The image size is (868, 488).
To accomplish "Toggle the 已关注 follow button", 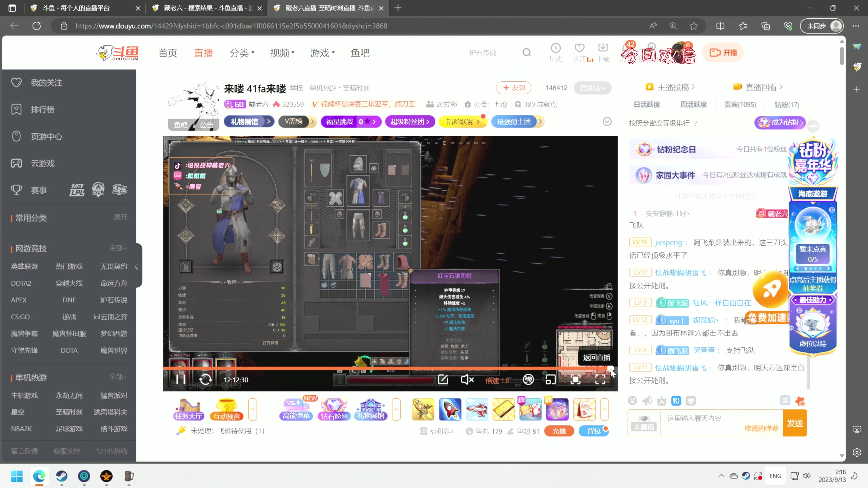I will pyautogui.click(x=592, y=88).
